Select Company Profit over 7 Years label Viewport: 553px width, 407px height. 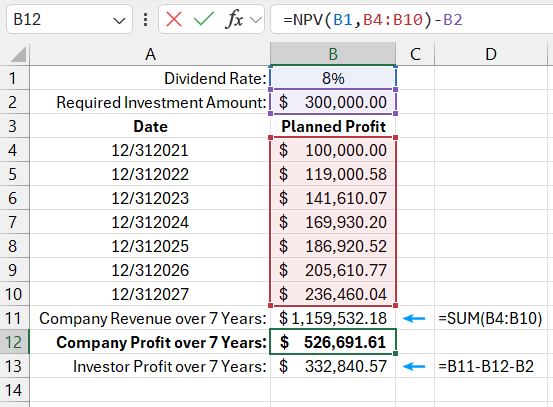tap(150, 342)
